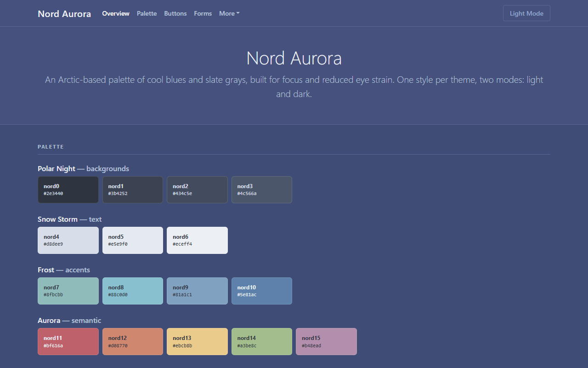
Task: Click the "Aurora — semantic" heading
Action: point(69,320)
